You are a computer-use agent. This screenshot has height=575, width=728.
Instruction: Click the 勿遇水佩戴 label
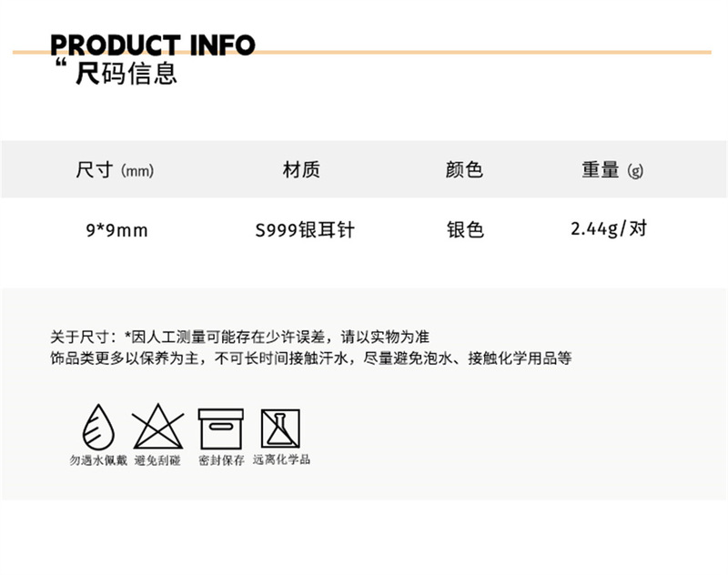[98, 460]
